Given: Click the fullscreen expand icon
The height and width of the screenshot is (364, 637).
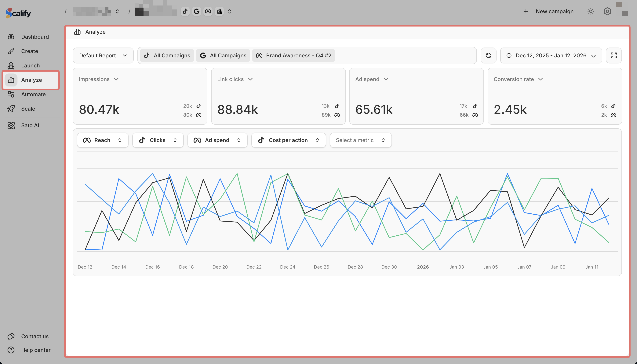Looking at the screenshot, I should click(x=613, y=55).
